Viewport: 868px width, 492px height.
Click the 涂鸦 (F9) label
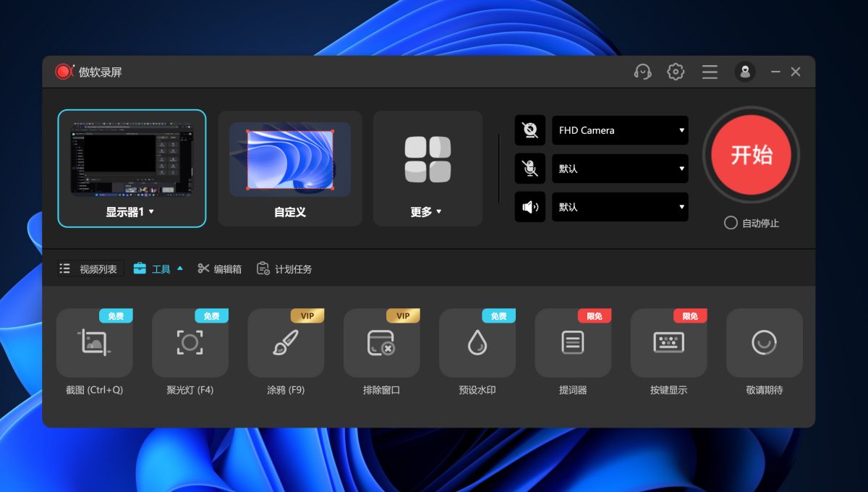point(286,390)
